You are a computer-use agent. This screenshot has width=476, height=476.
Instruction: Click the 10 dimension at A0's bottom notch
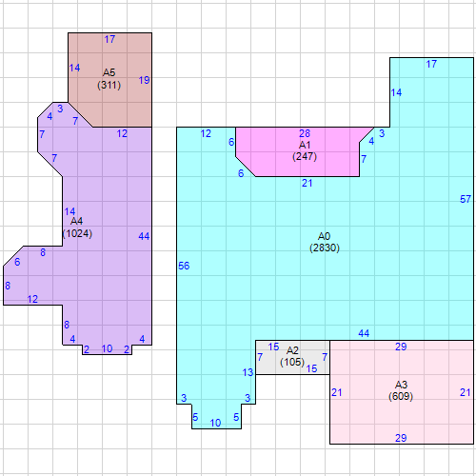click(215, 423)
